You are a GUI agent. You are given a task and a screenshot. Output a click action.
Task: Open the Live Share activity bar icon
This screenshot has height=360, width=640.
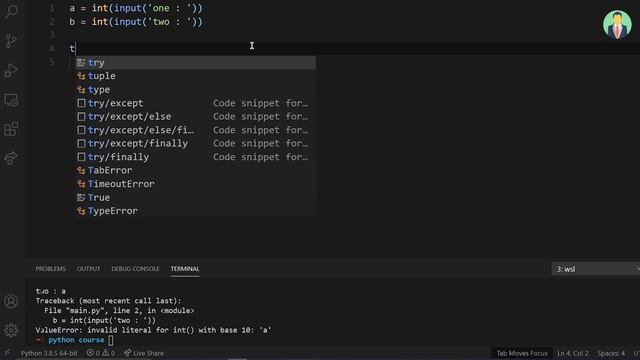(11, 158)
